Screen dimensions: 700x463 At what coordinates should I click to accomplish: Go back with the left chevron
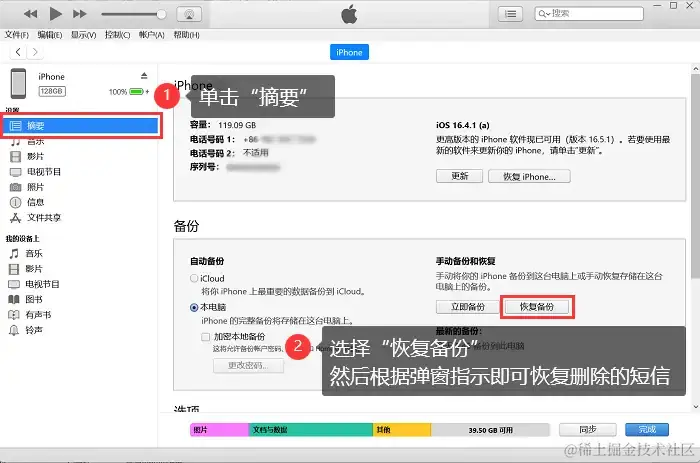click(x=18, y=52)
